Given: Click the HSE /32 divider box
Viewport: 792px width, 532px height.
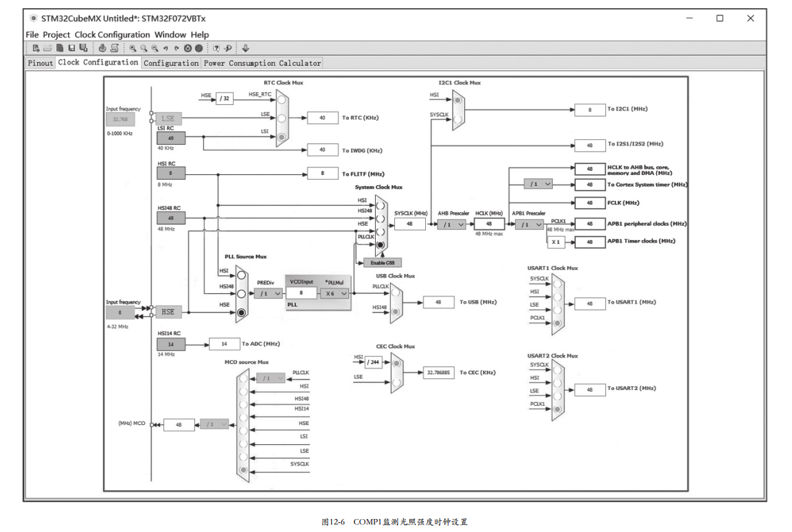Looking at the screenshot, I should pos(224,98).
